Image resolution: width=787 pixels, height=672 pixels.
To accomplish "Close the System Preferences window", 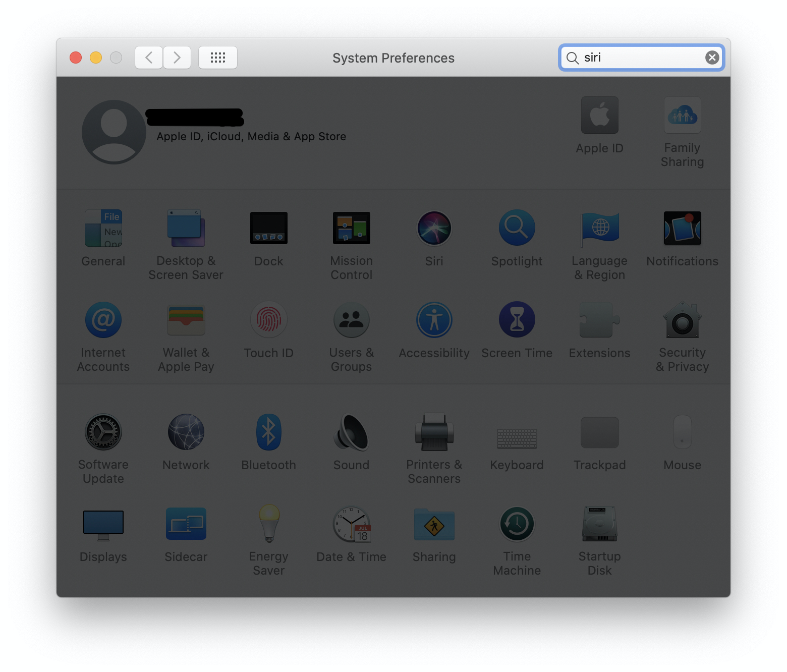I will 76,58.
